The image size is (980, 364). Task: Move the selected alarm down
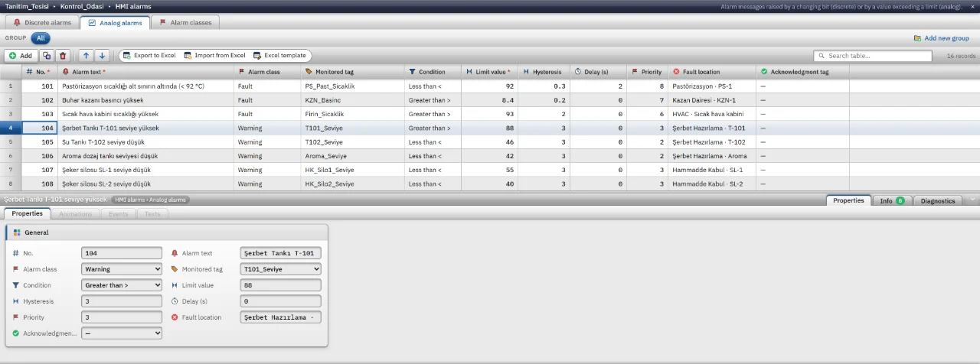click(x=102, y=56)
